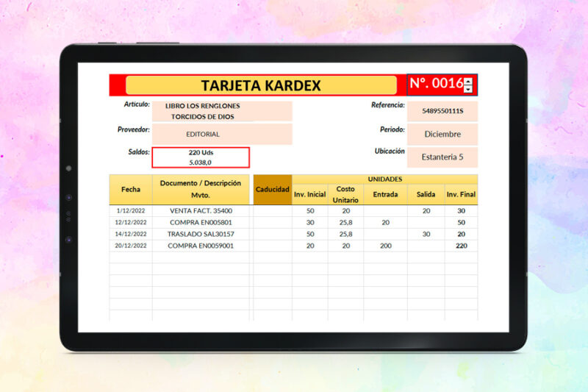The height and width of the screenshot is (392, 588).
Task: Select the Proveedor field showing EDITORIAL
Action: (222, 134)
